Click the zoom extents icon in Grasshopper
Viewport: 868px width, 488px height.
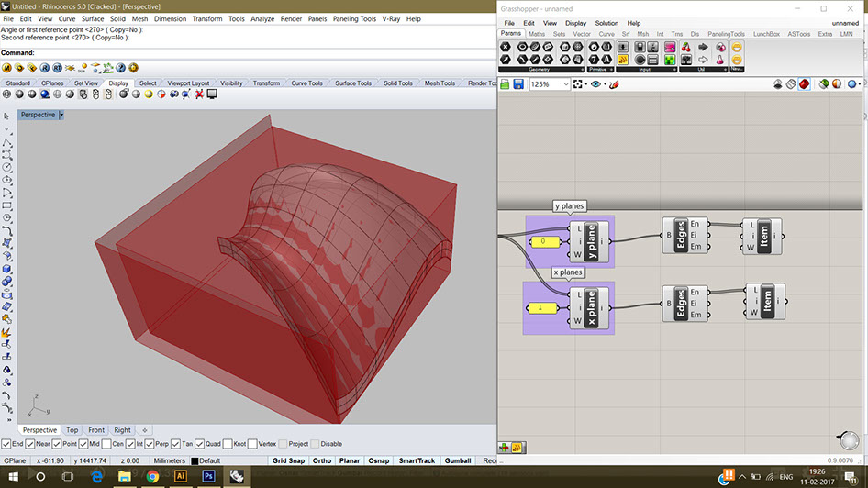point(578,84)
